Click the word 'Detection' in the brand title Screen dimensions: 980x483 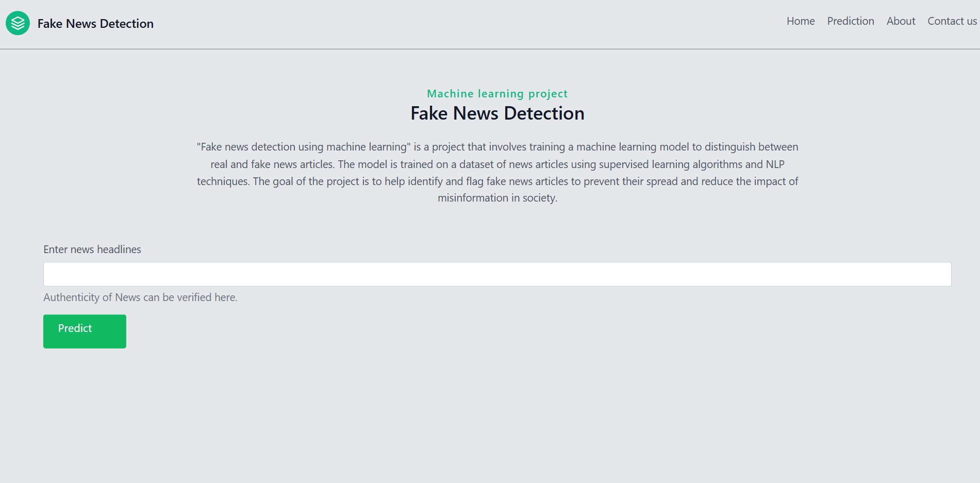click(127, 24)
